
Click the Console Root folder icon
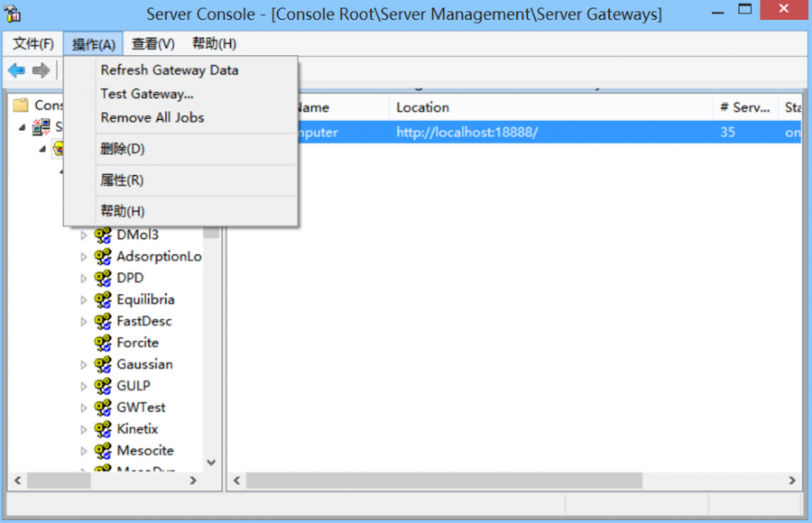pos(21,106)
